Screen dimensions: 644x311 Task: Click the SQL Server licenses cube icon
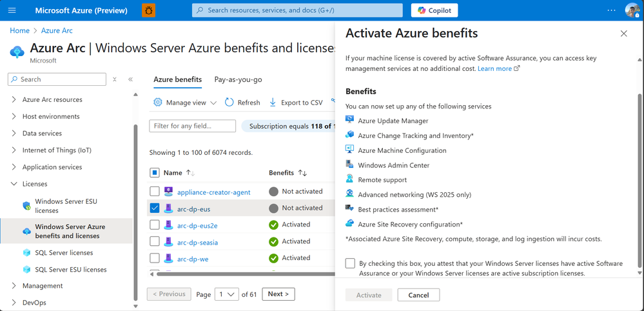pos(26,253)
